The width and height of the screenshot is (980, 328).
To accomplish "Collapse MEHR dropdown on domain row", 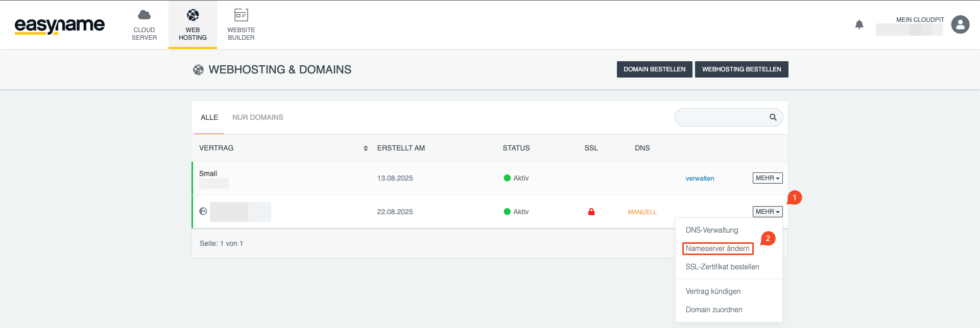I will (767, 212).
